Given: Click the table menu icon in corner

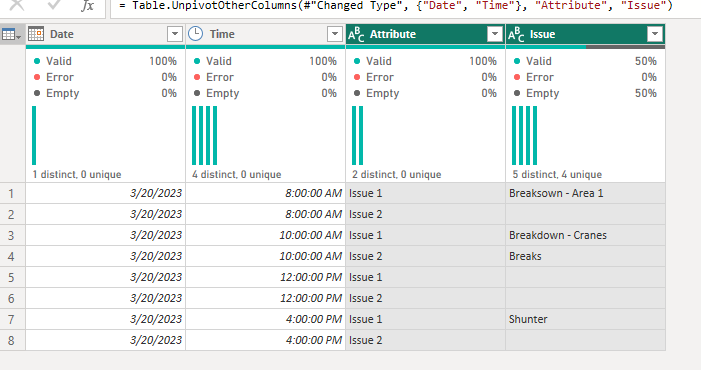Looking at the screenshot, I should [11, 34].
